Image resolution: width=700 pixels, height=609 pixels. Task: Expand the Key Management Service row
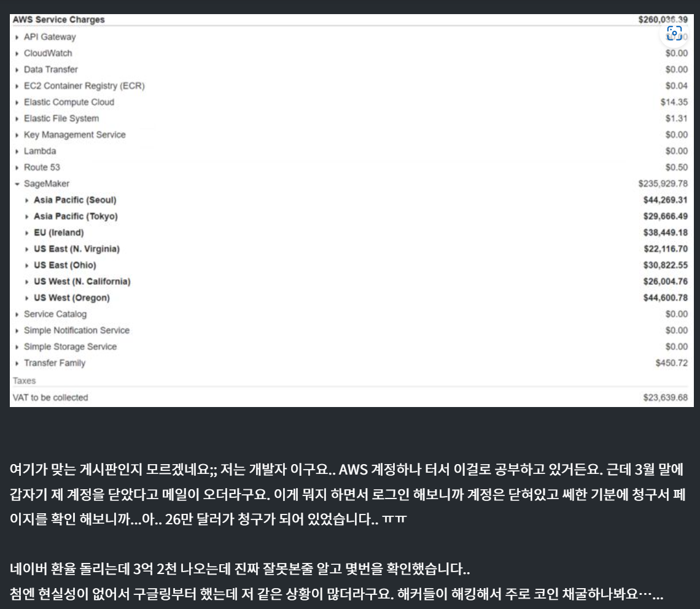pos(17,134)
